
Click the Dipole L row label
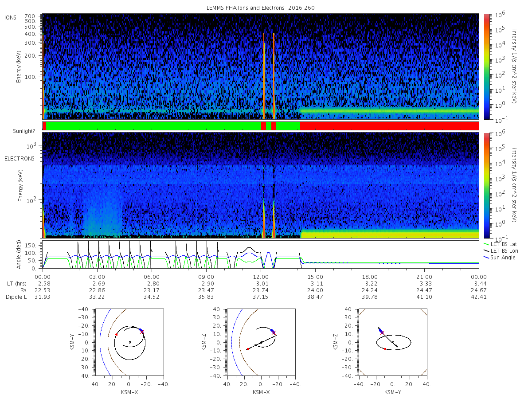pos(16,297)
